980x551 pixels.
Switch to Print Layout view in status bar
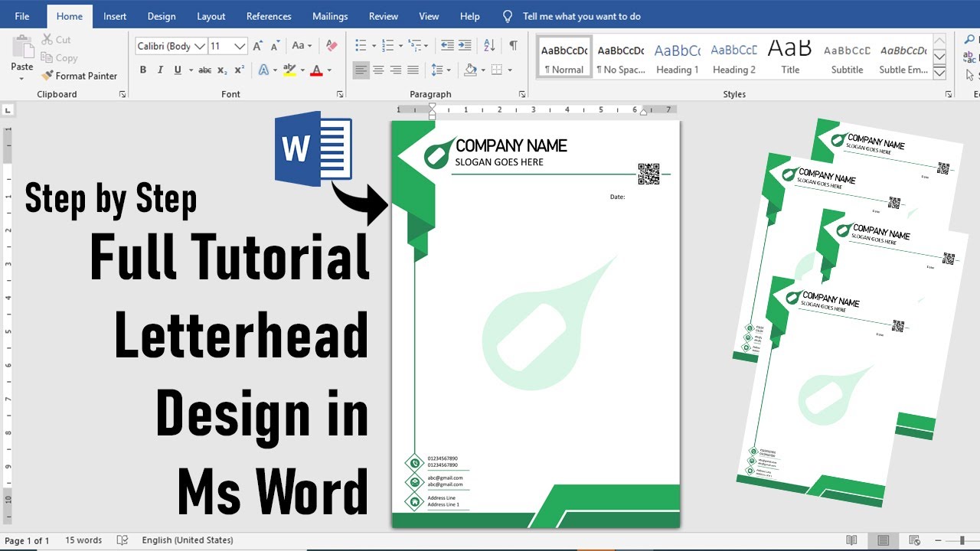tap(883, 540)
